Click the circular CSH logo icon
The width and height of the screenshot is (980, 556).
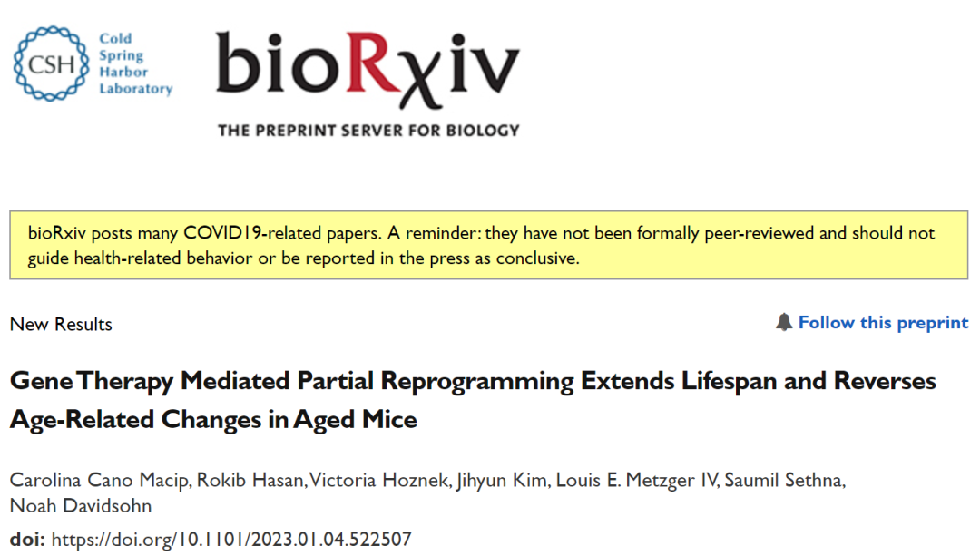(x=51, y=63)
